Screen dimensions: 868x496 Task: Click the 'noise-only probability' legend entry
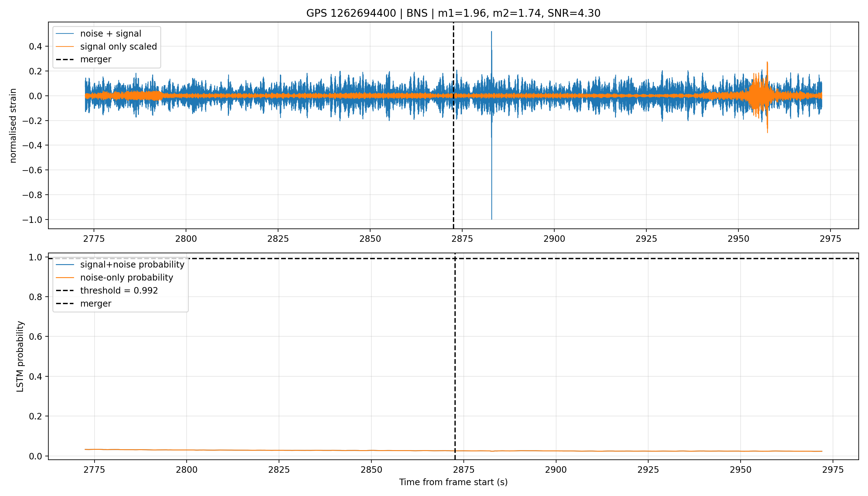click(114, 278)
